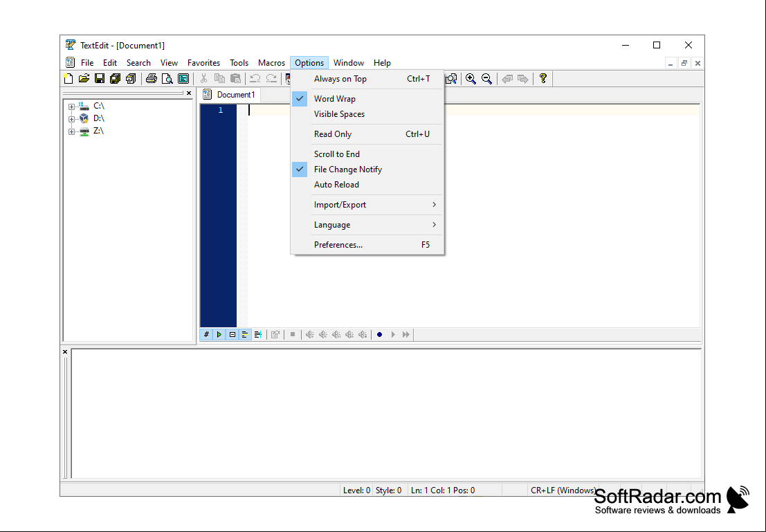The image size is (766, 532).
Task: Click the navigate backward arrow icon
Action: tap(507, 79)
